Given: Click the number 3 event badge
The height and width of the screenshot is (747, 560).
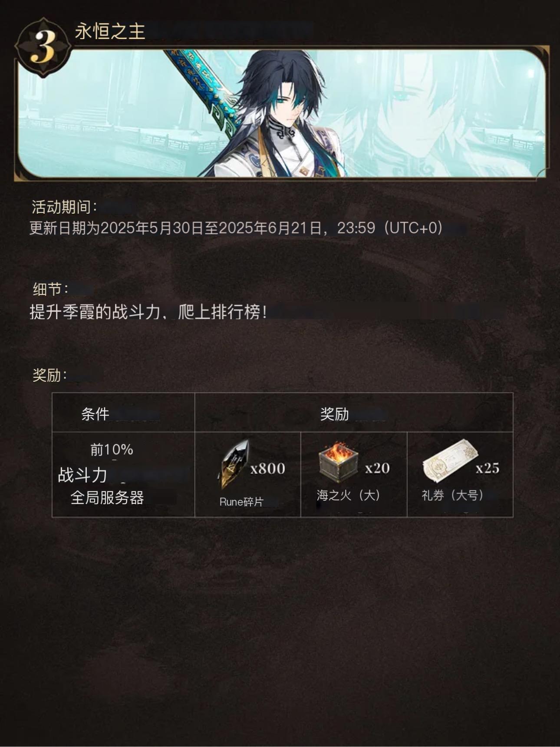Looking at the screenshot, I should (x=43, y=47).
